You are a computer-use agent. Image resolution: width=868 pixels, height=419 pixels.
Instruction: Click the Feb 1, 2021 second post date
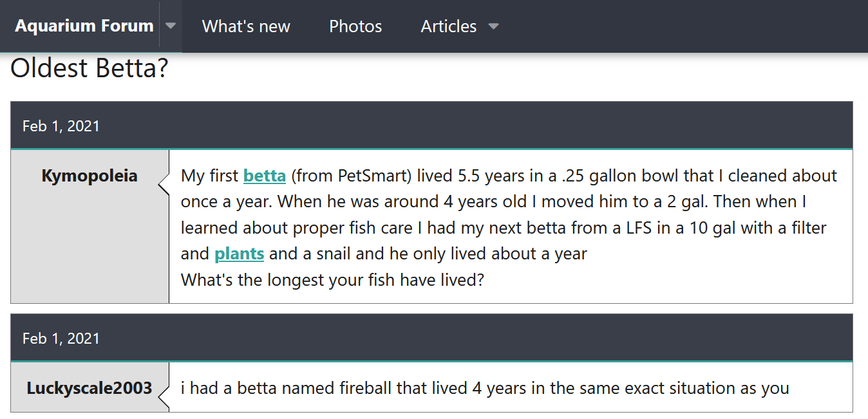click(x=61, y=337)
